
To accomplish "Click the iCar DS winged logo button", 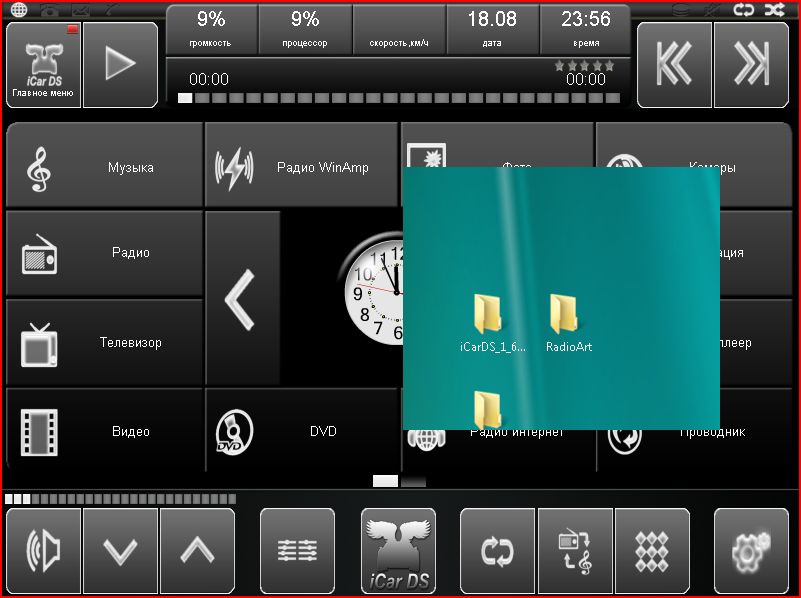I will click(x=398, y=551).
